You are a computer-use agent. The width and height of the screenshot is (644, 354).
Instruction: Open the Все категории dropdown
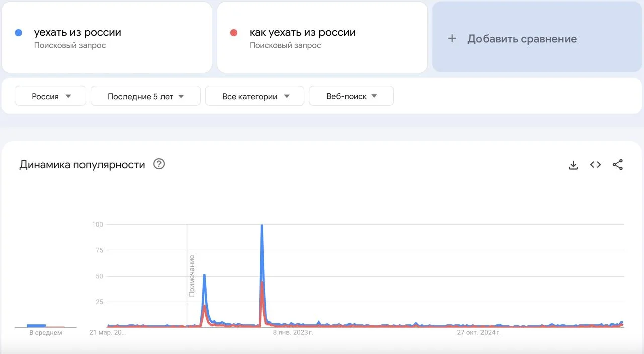coord(255,96)
